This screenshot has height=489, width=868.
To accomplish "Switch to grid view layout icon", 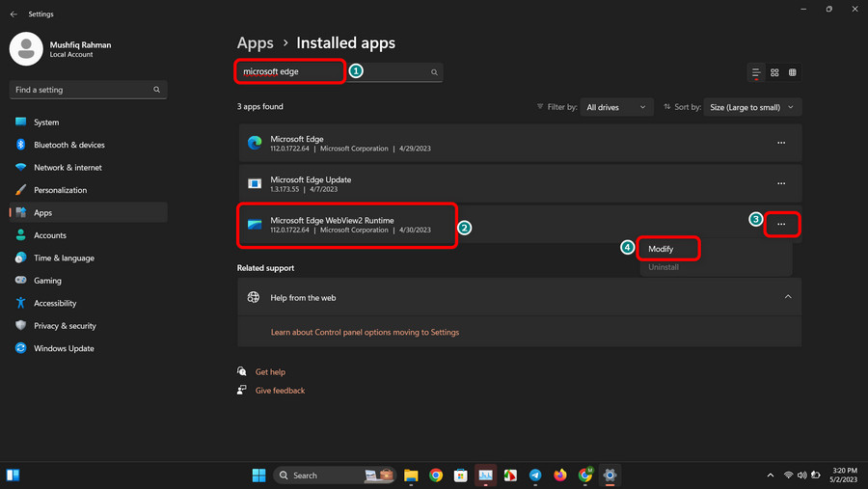I will 774,72.
